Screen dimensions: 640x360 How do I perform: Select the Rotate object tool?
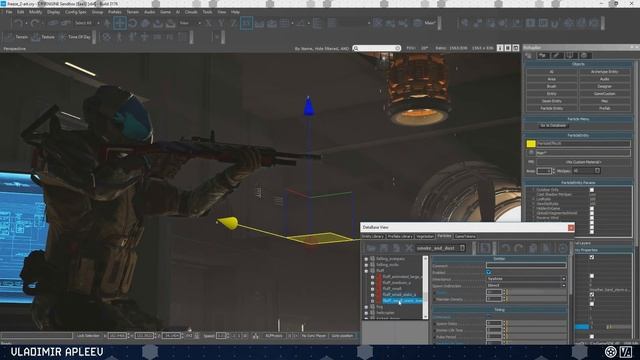[133, 23]
